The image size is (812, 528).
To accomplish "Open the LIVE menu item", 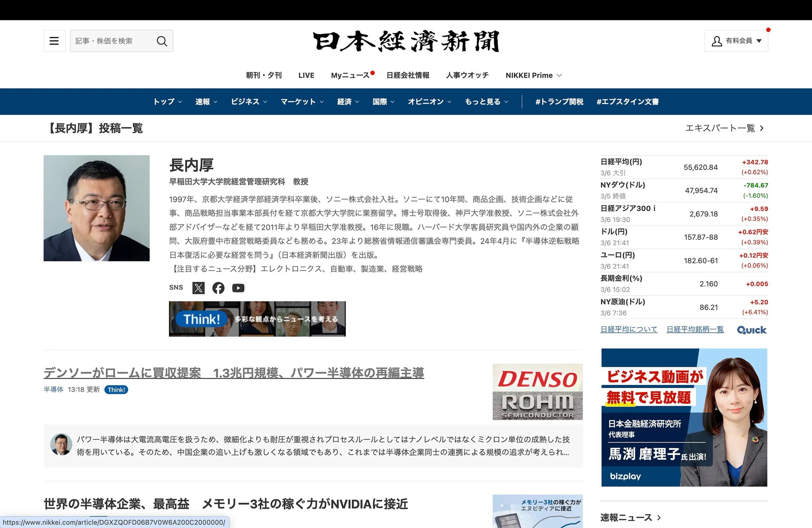I will click(x=306, y=75).
